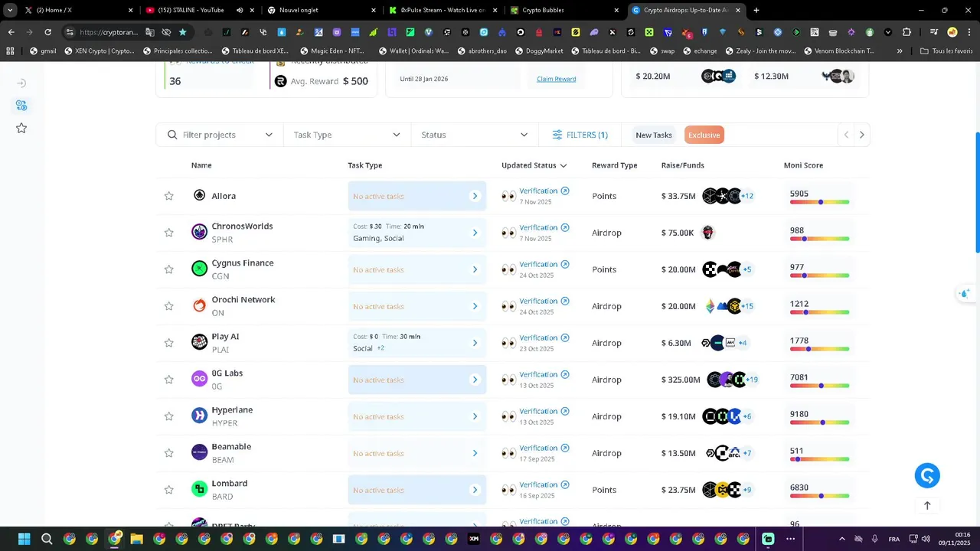980x551 pixels.
Task: Star the Orochi Network project row
Action: click(169, 306)
